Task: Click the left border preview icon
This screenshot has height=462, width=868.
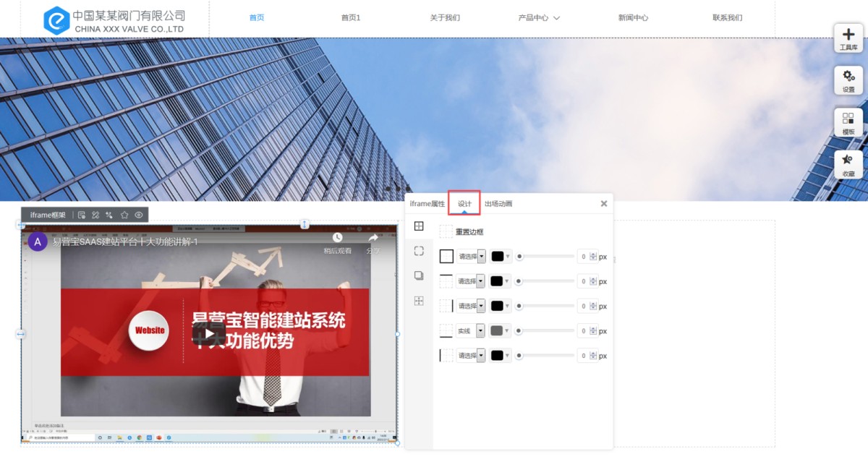Action: (446, 355)
